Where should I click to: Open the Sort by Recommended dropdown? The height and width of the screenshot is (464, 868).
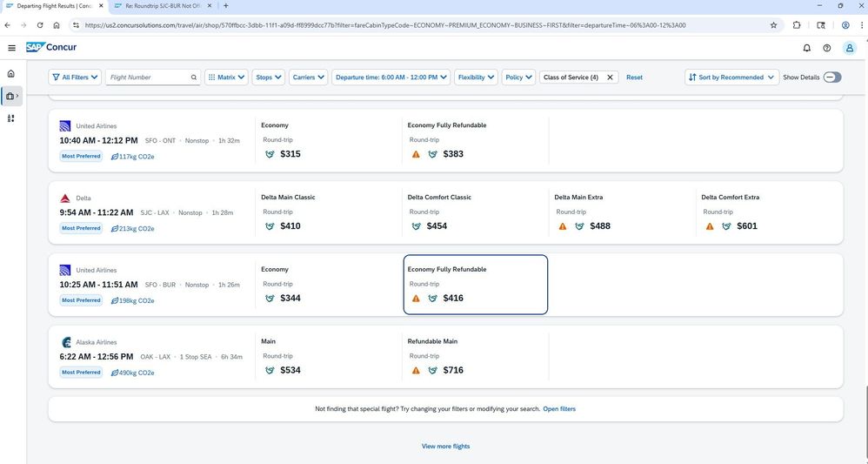click(x=731, y=77)
